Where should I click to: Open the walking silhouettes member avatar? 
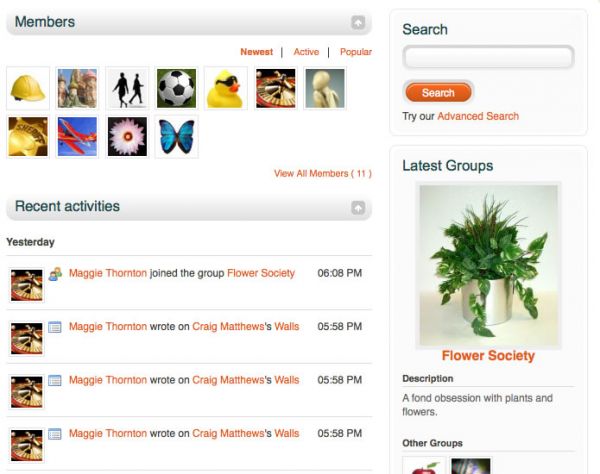(127, 88)
